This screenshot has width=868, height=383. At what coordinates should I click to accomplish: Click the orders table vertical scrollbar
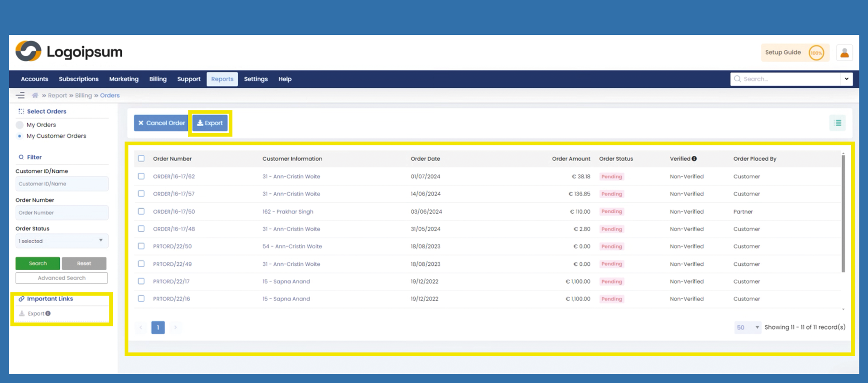[843, 213]
